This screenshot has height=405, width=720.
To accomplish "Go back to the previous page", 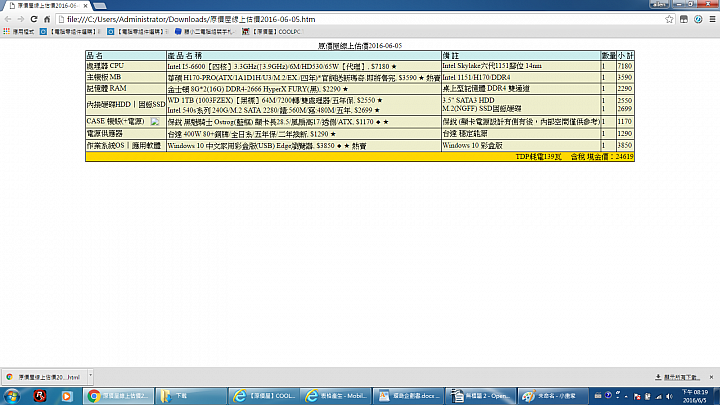I will click(x=8, y=19).
